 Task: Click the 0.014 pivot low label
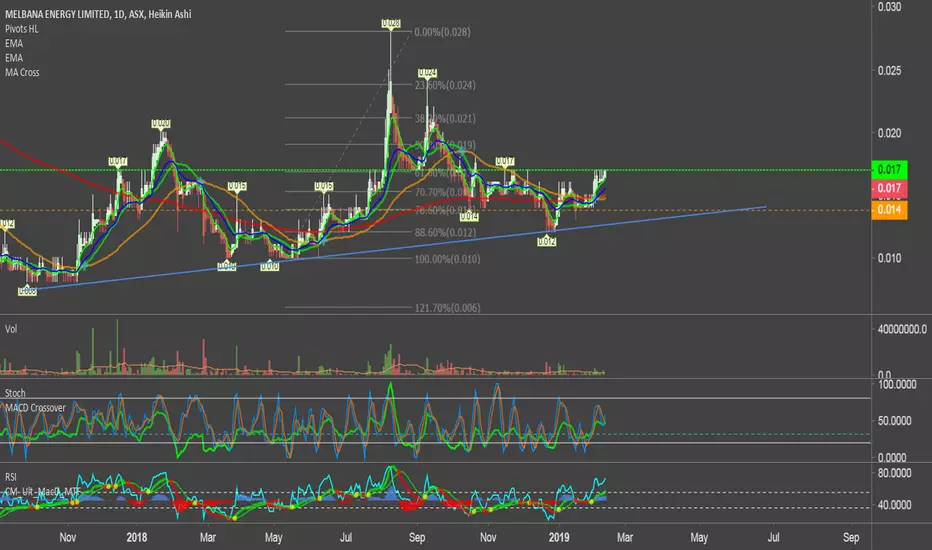(x=469, y=216)
